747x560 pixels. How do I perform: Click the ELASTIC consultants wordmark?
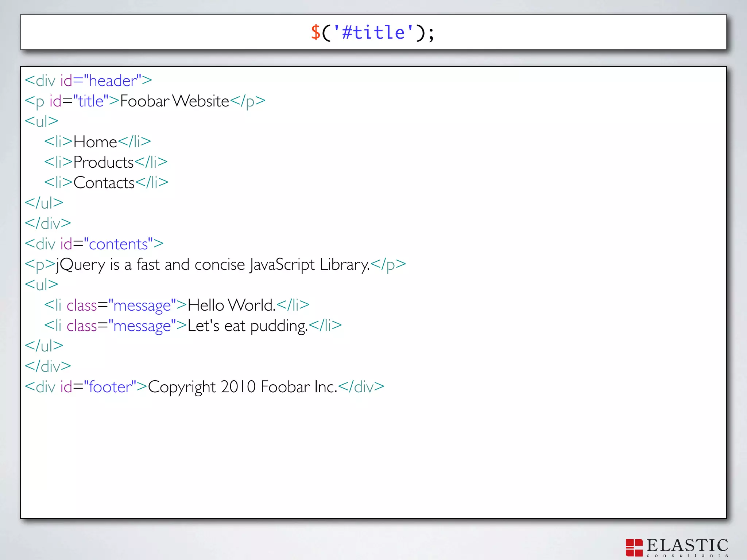(688, 548)
